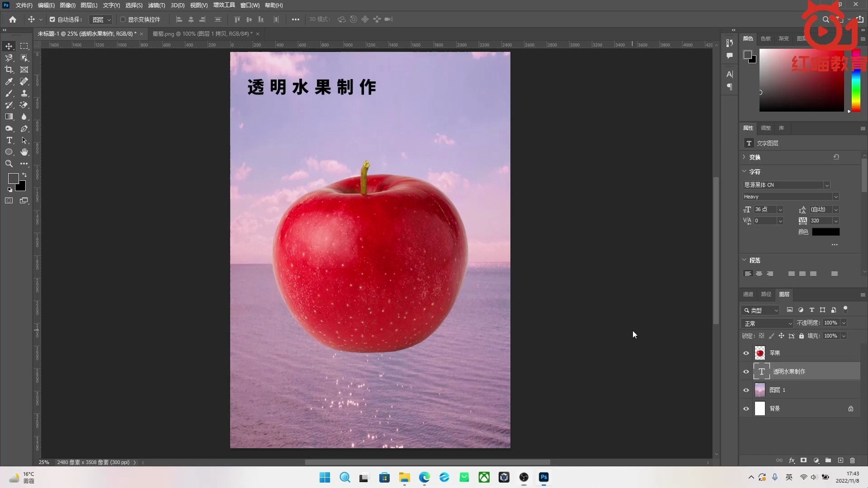Screen dimensions: 868x488
Task: Select the Clone Stamp tool
Action: coord(24,94)
